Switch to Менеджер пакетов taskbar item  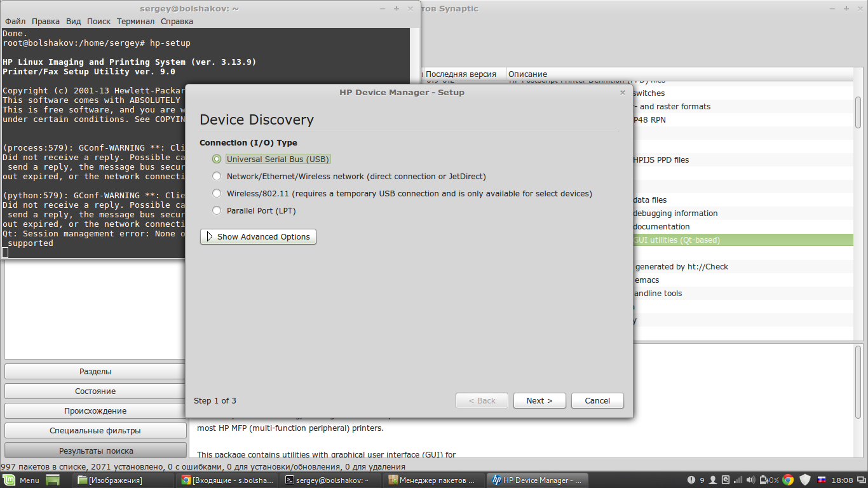coord(434,480)
